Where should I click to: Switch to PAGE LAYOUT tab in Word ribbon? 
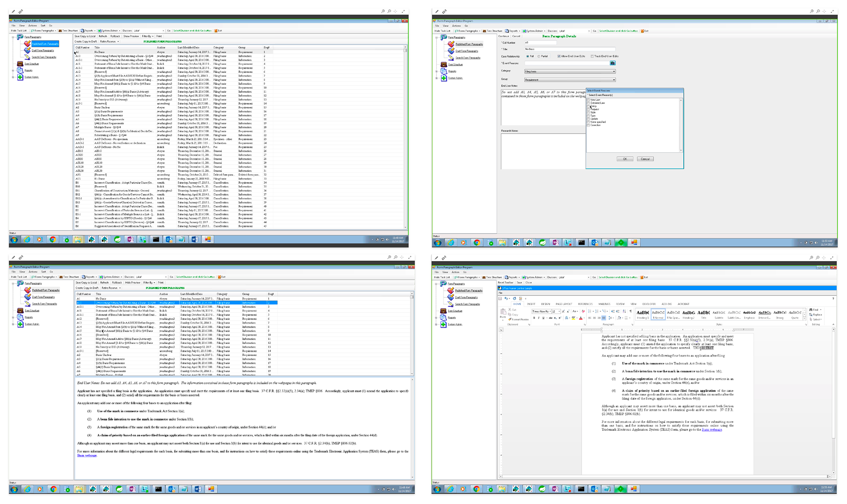(564, 304)
